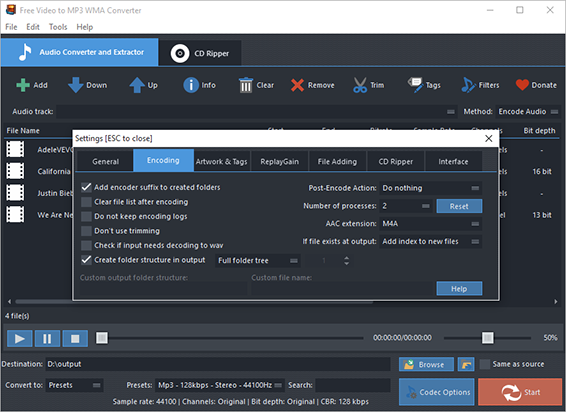Open the Tools menu
Screen dimensions: 566x412
click(x=58, y=27)
